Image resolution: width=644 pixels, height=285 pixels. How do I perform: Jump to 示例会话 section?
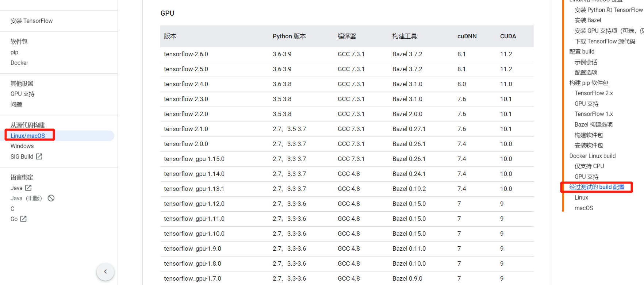pyautogui.click(x=586, y=62)
